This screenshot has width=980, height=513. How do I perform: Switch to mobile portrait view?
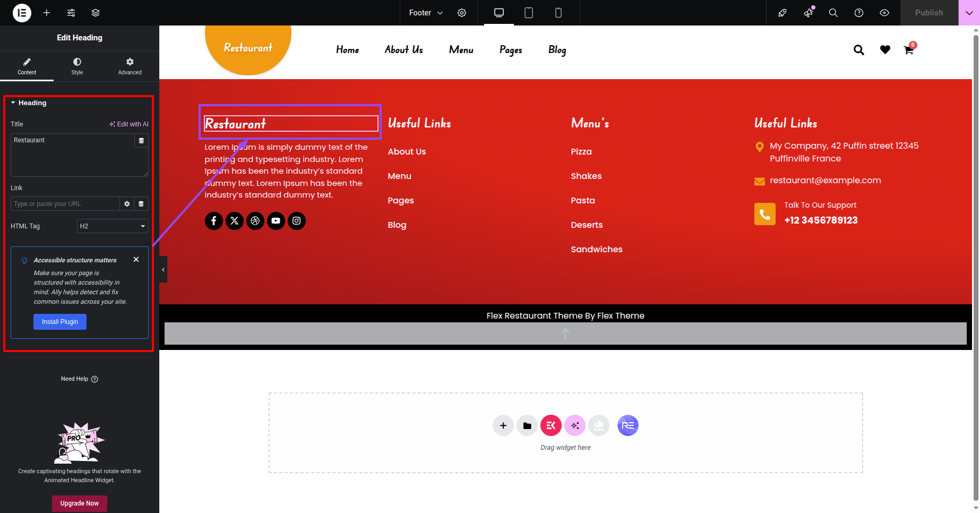point(558,13)
